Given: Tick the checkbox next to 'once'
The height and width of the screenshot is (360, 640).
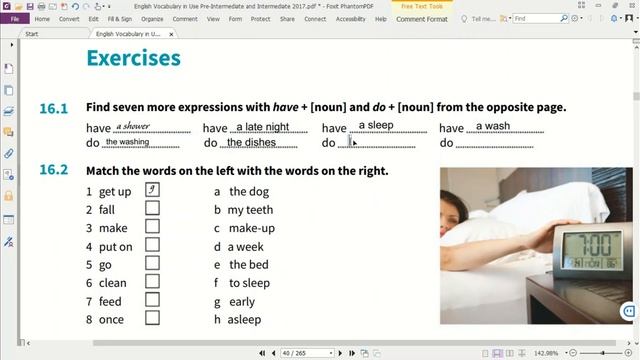Looking at the screenshot, I should pos(152,318).
